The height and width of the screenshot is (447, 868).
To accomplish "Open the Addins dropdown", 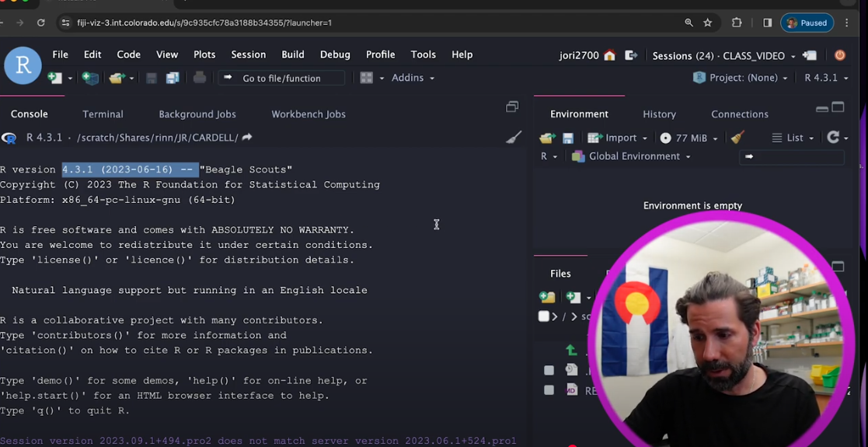I will tap(413, 78).
